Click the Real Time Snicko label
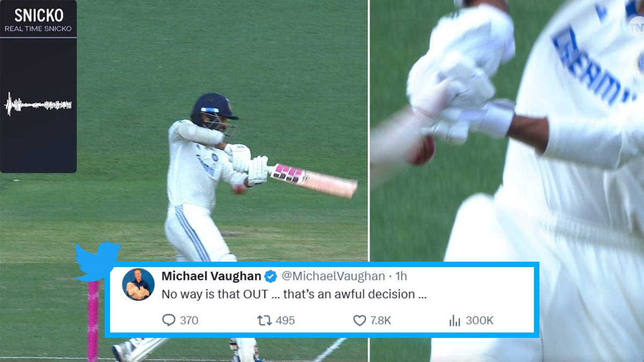The height and width of the screenshot is (362, 644). pos(38,28)
